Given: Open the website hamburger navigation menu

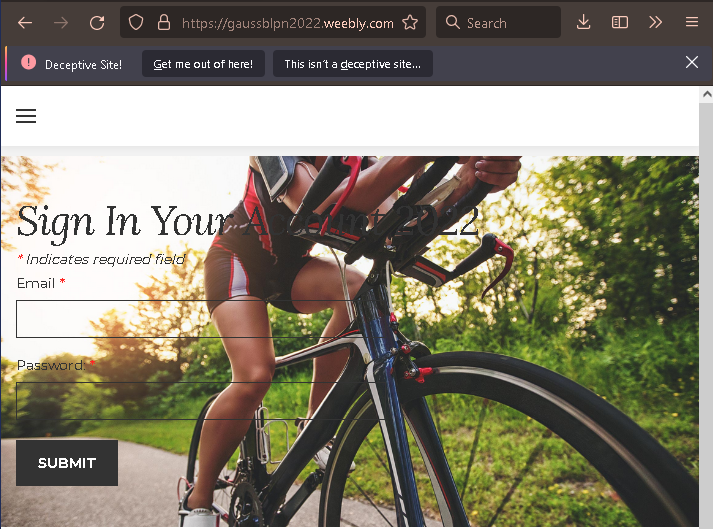Looking at the screenshot, I should tap(26, 116).
